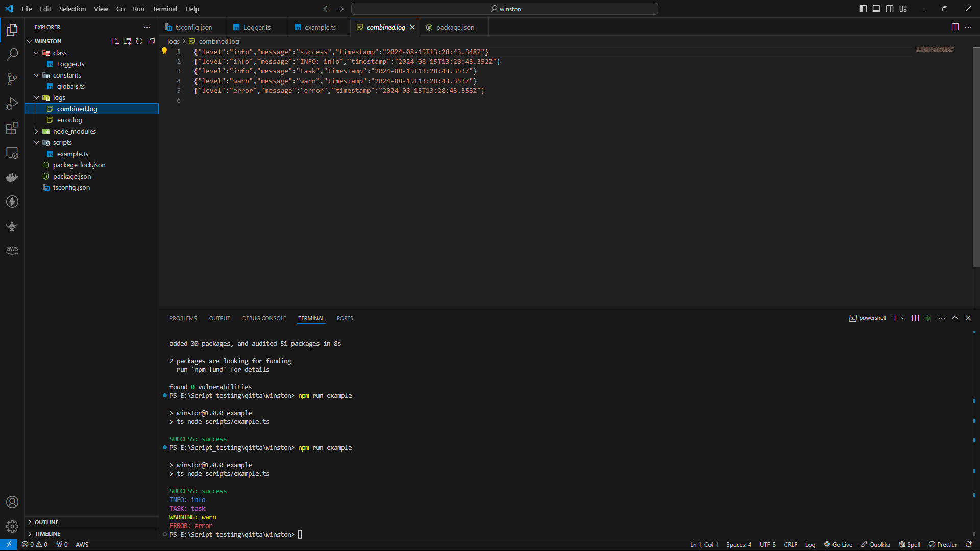Open the Docker view in activity bar
This screenshot has width=980, height=551.
pos(12,178)
